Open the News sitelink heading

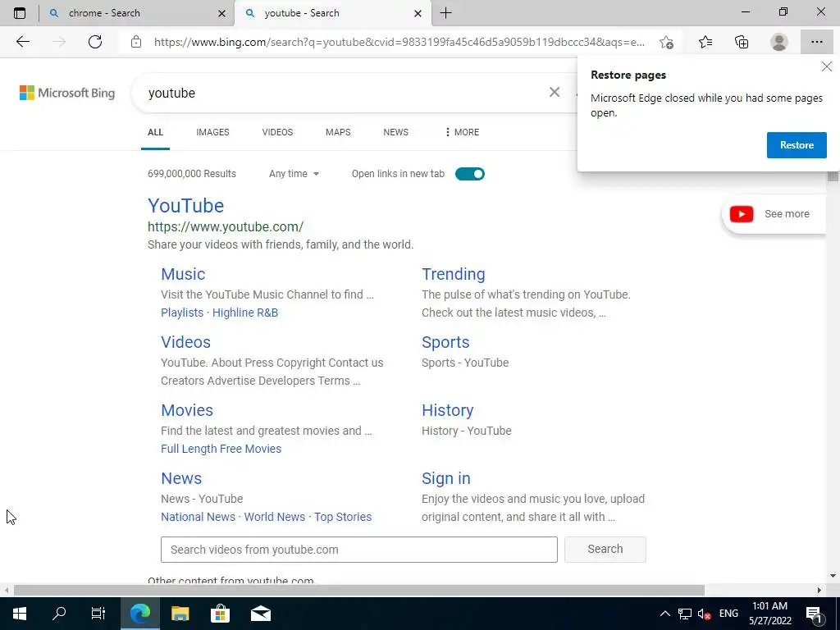(181, 478)
